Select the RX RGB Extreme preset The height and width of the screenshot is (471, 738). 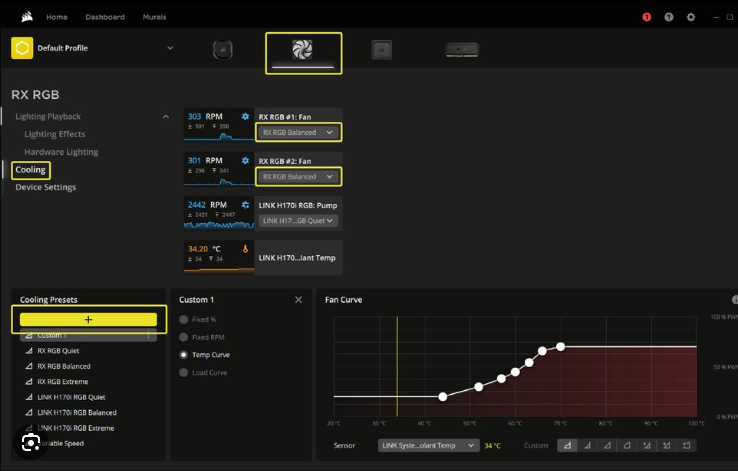coord(63,382)
